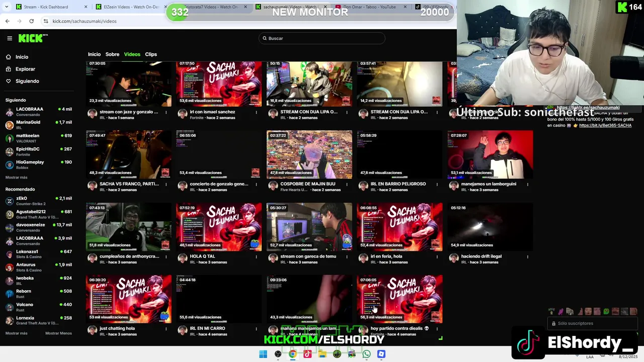The height and width of the screenshot is (362, 644).
Task: Open mattkeelan channel avatar in sidebar
Action: click(10, 138)
